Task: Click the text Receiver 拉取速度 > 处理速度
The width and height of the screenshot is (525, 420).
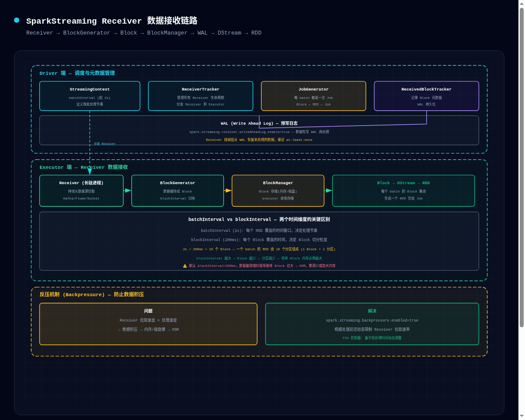Action: click(148, 320)
